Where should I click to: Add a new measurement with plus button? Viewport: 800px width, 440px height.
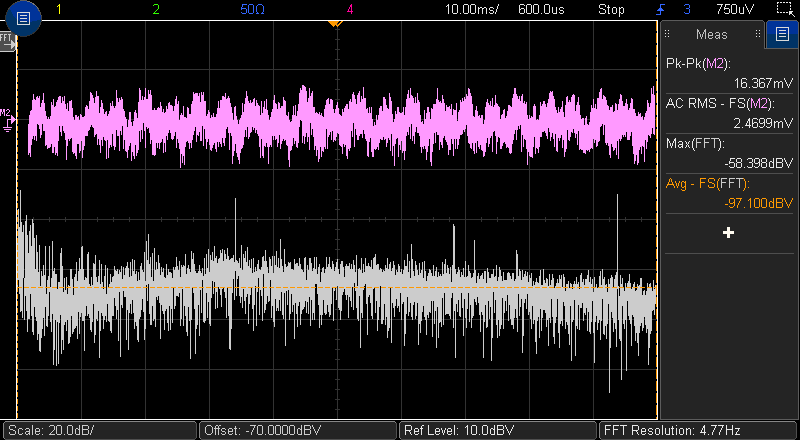729,233
